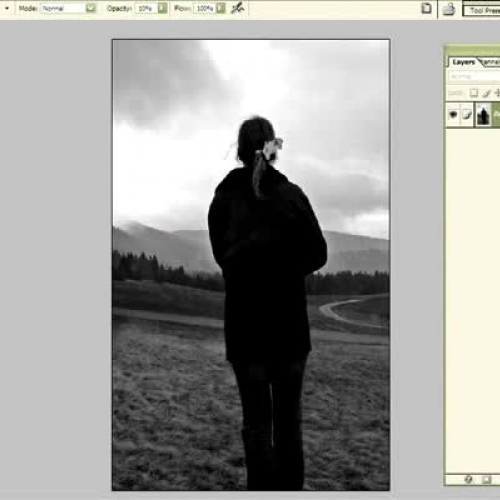The width and height of the screenshot is (500, 500).
Task: Select the layer thumbnail in Layers panel
Action: tap(483, 114)
